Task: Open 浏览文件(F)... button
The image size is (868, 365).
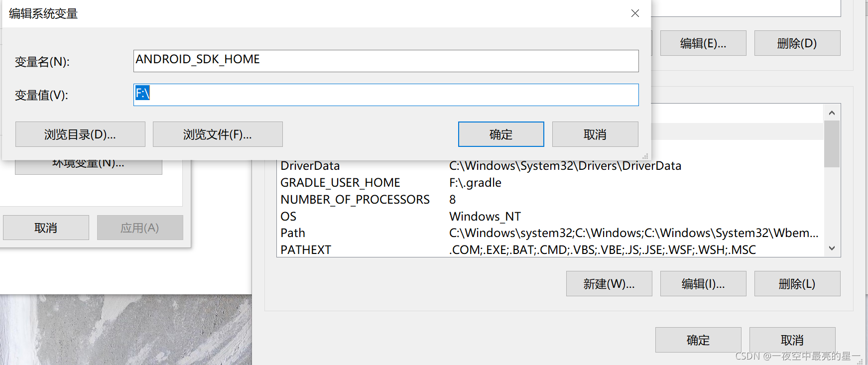Action: click(x=218, y=134)
